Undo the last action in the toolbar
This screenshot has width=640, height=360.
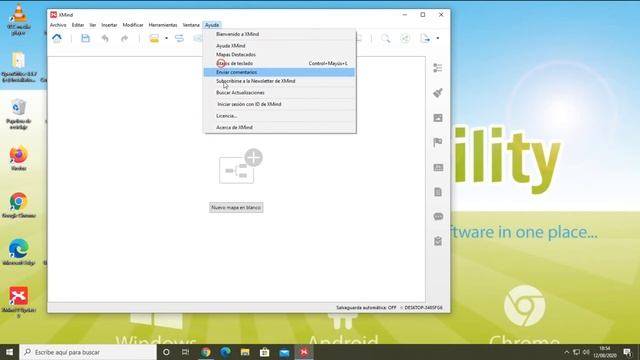pos(105,38)
